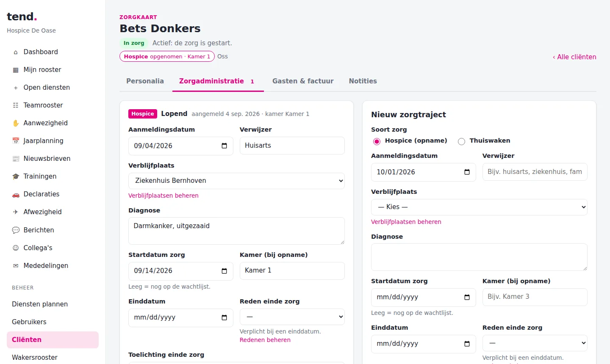Click the Collega's smiley icon

coord(16,248)
